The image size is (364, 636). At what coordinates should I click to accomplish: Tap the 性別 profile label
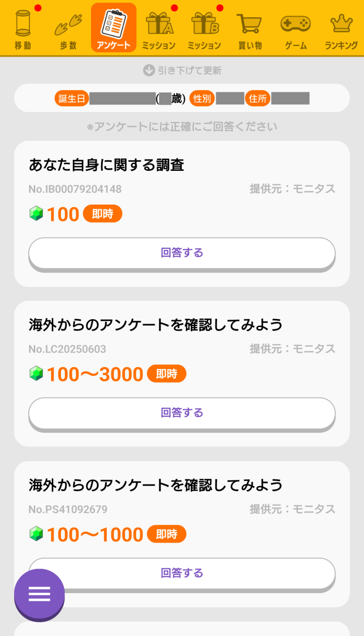click(x=202, y=98)
